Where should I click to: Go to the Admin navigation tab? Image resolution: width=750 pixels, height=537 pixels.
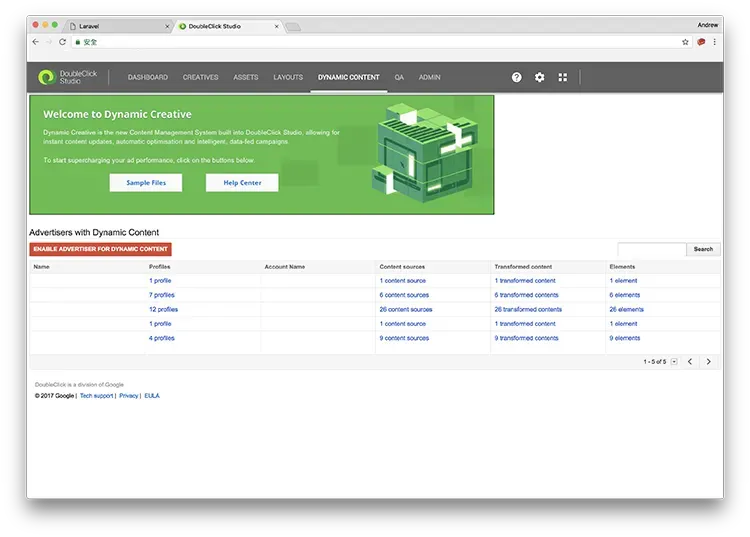coord(429,77)
